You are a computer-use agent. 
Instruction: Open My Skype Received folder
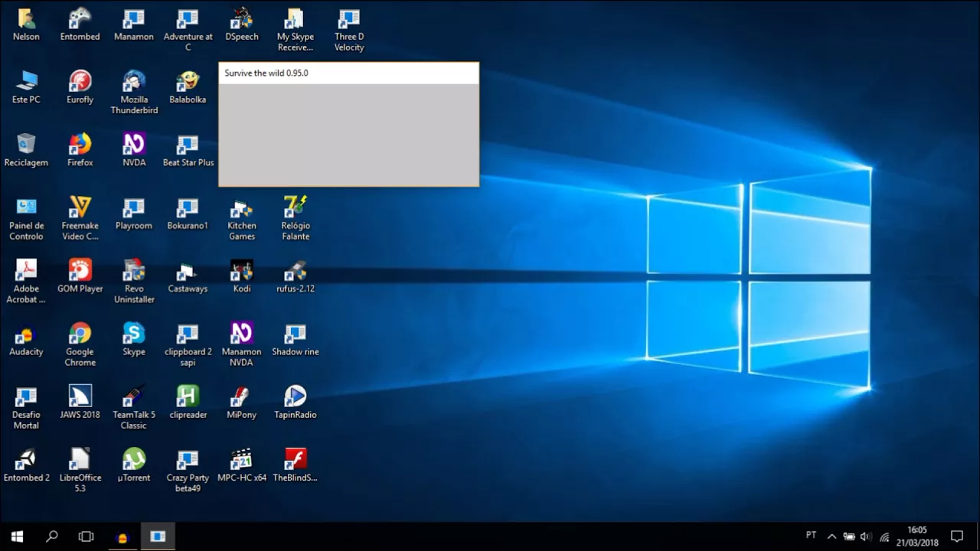click(296, 29)
